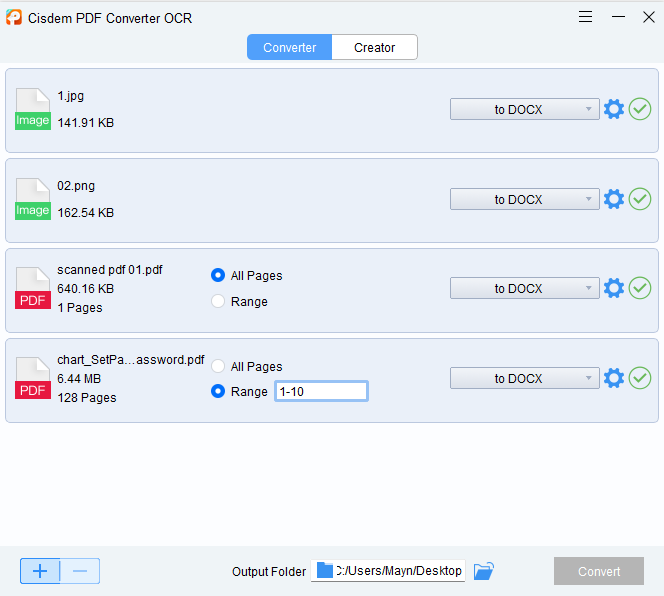Click the Convert button
The width and height of the screenshot is (664, 596).
click(599, 571)
